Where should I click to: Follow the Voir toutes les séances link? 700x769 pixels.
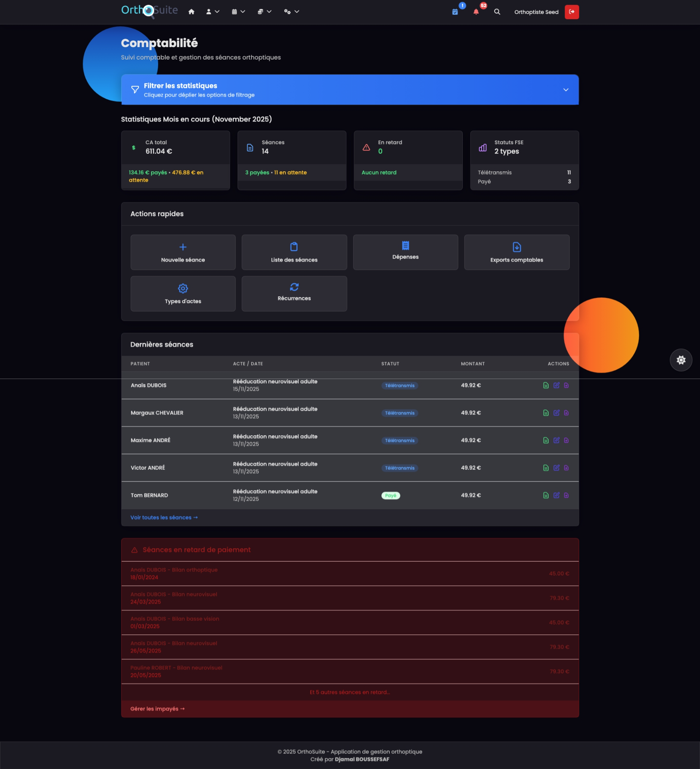pos(163,517)
